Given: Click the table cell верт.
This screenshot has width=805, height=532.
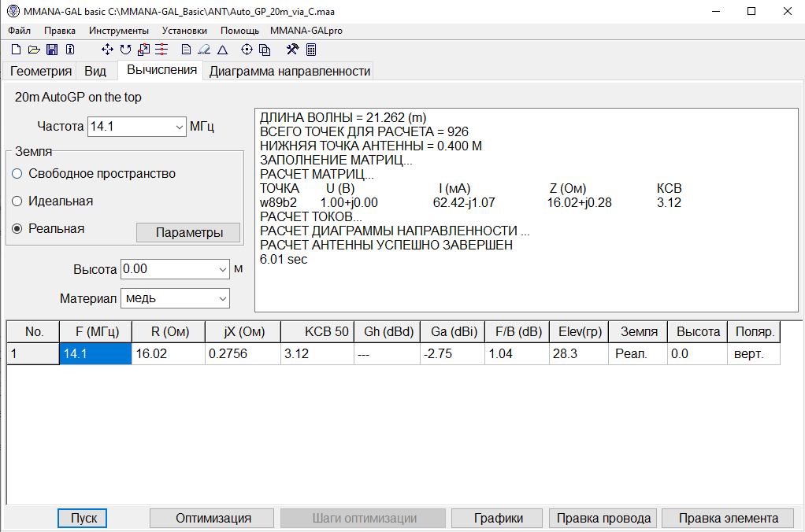Looking at the screenshot, I should click(x=754, y=354).
